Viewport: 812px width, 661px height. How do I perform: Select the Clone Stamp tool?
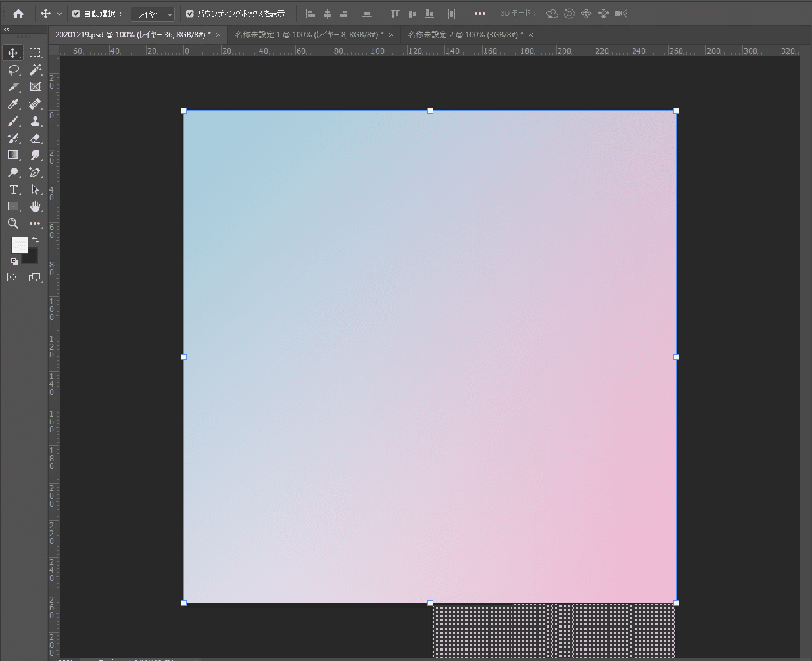pos(35,121)
